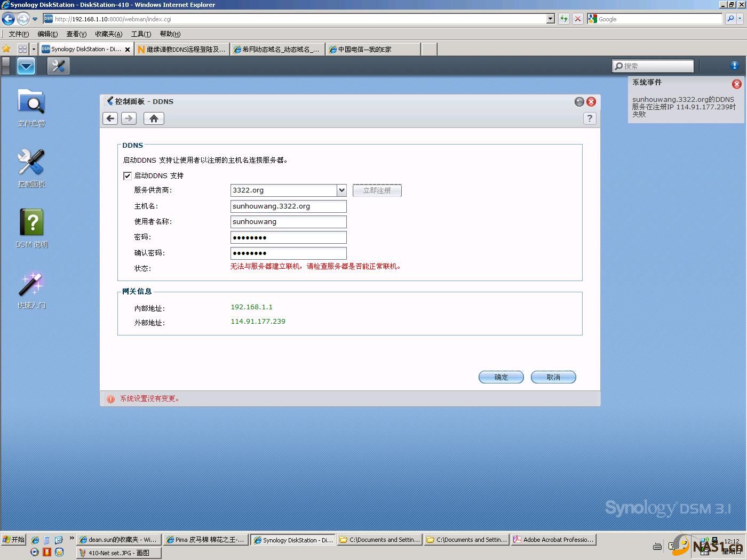Dismiss the system event notification

(x=736, y=84)
